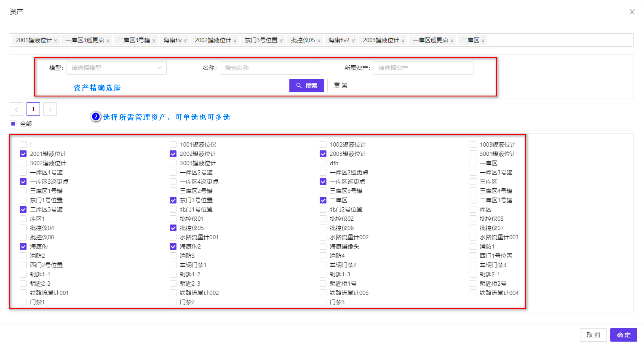Click the 铁路流量计002 label
Screen dimensions: 644x345
pos(199,293)
